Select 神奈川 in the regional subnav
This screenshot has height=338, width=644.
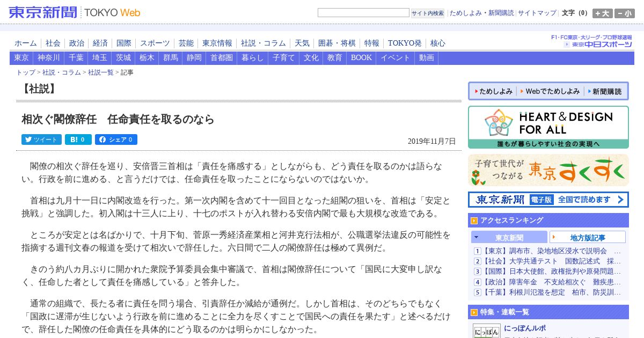point(49,58)
